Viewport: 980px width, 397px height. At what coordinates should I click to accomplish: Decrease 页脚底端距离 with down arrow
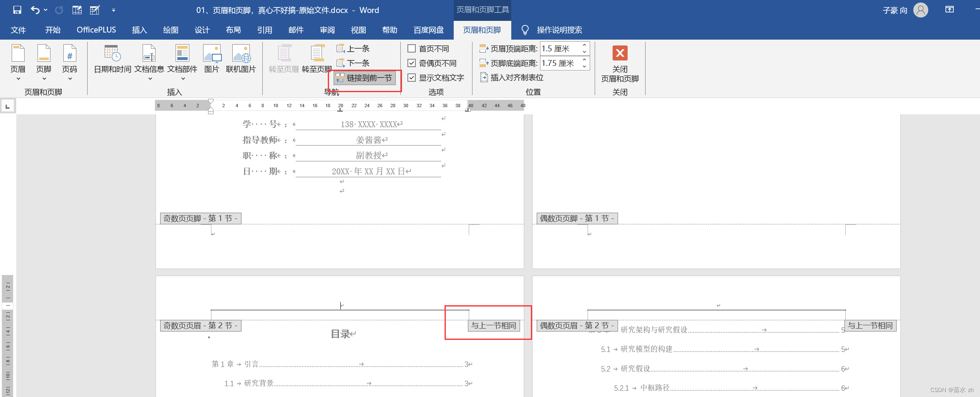tap(584, 67)
